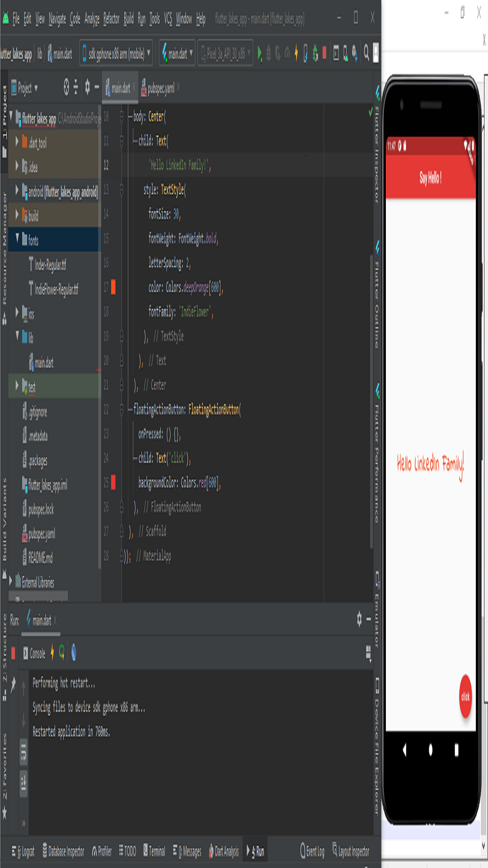
Task: Switch to the pubspec.yaml editor tab
Action: [x=161, y=88]
